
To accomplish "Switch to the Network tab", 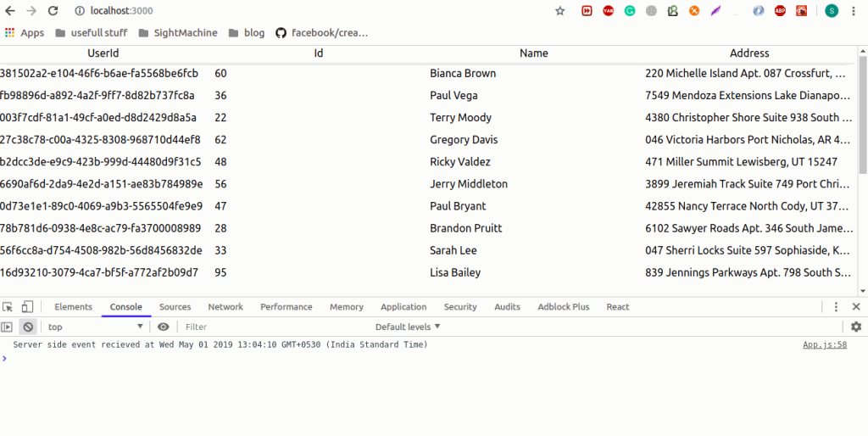I will (225, 307).
